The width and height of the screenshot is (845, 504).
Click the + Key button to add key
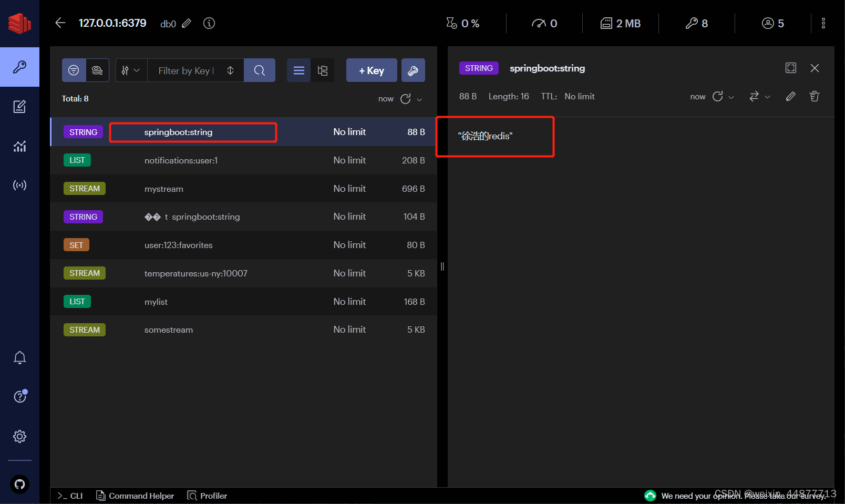point(372,70)
